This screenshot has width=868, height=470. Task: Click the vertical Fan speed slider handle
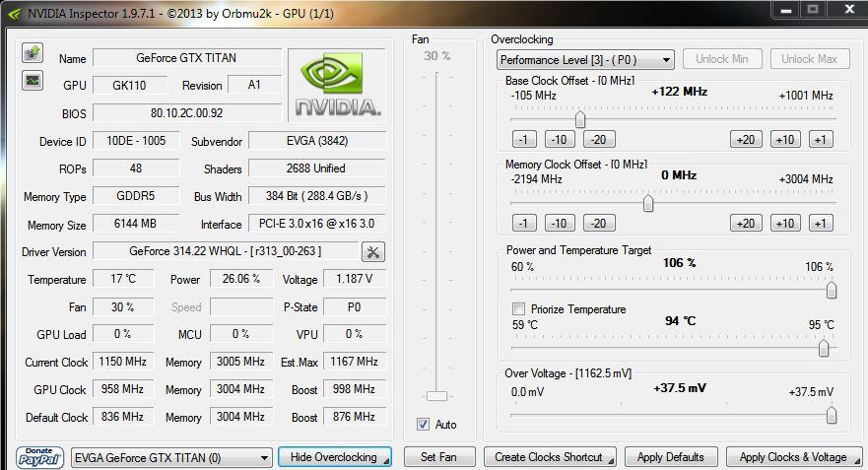(436, 396)
